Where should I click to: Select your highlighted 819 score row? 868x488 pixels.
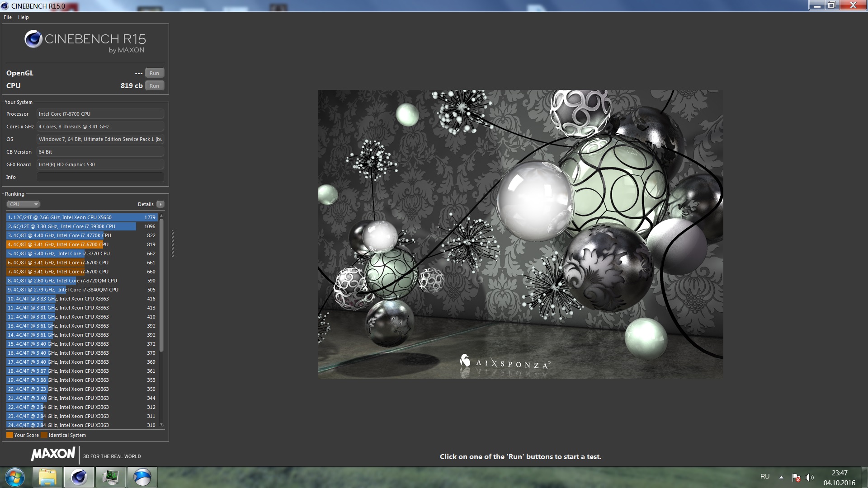[x=81, y=244]
